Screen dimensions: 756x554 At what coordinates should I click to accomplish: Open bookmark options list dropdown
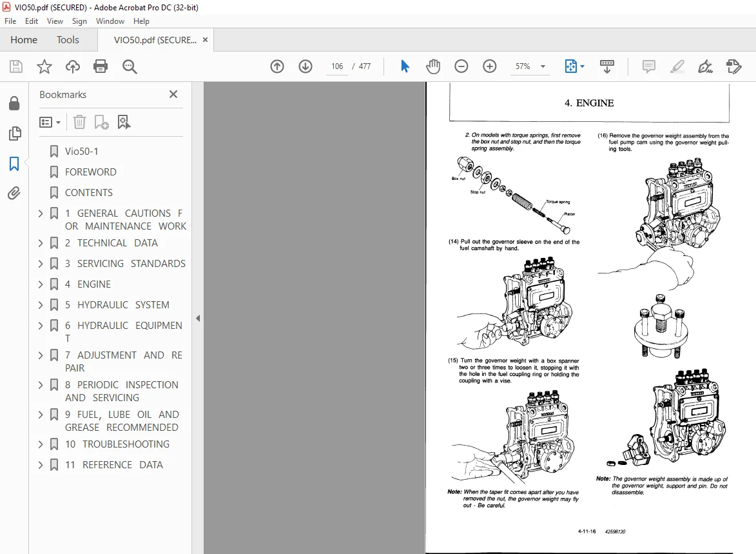coord(50,122)
